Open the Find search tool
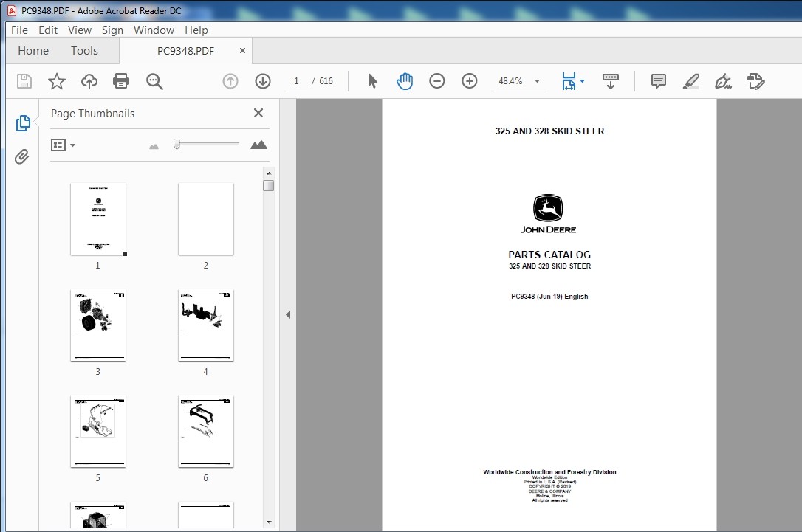802x532 pixels. pos(154,81)
